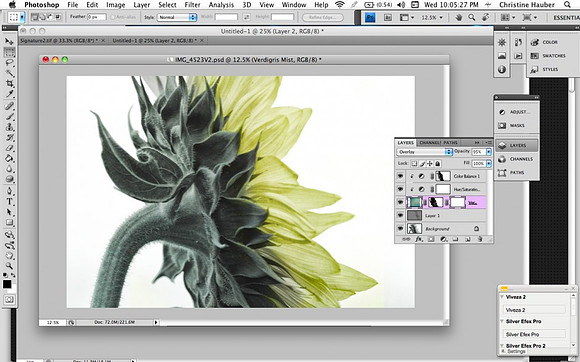Click the Silver Efex Pro button
This screenshot has height=362, width=580.
coord(535,334)
